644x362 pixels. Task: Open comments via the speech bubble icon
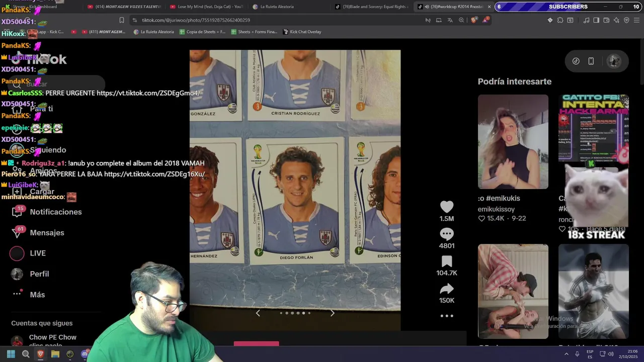click(447, 234)
